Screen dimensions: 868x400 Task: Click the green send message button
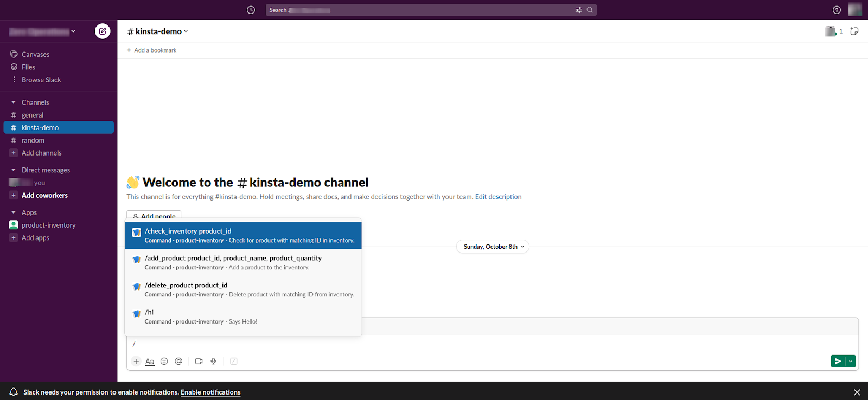838,361
